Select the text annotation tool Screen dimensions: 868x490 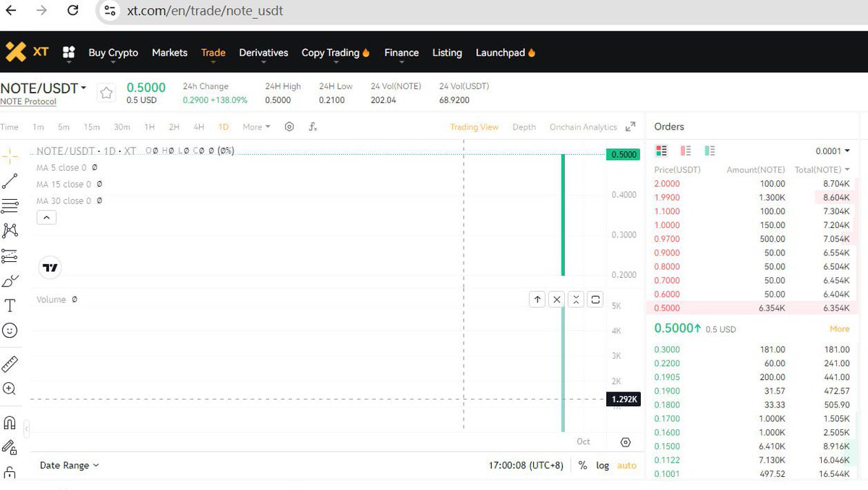pyautogui.click(x=10, y=305)
